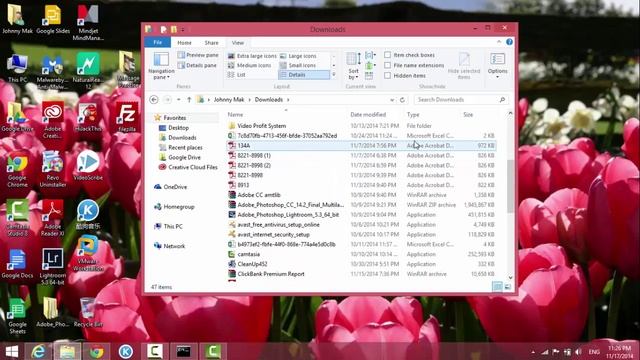Go up one folder level

189,100
